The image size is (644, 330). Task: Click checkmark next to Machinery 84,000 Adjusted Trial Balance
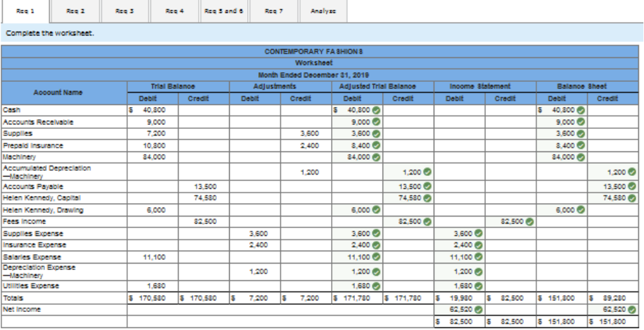tap(376, 157)
